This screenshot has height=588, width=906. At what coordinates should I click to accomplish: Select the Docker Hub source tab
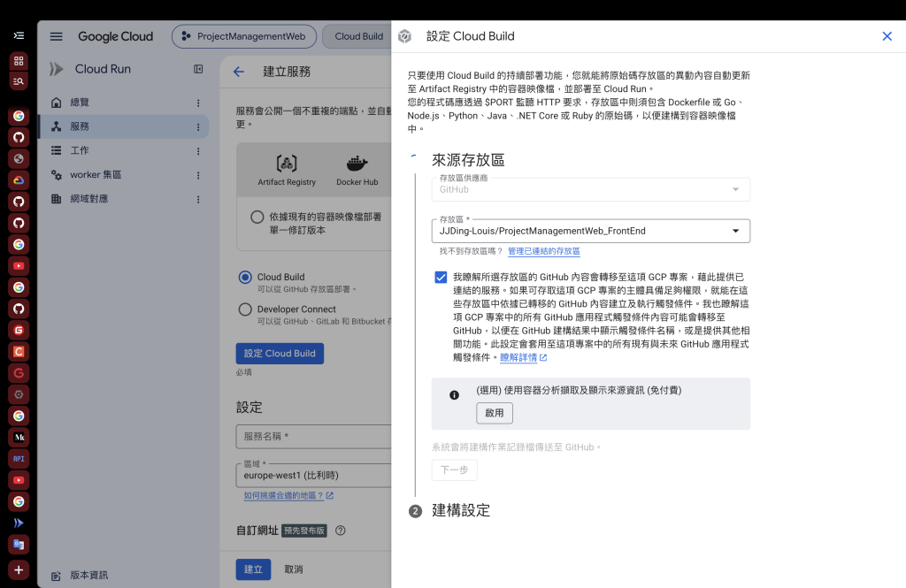[357, 171]
